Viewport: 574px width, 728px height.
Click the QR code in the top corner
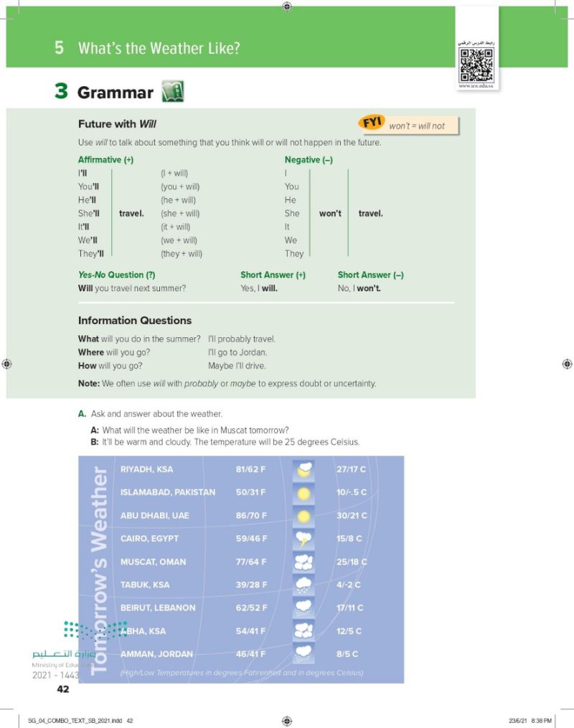pos(476,65)
